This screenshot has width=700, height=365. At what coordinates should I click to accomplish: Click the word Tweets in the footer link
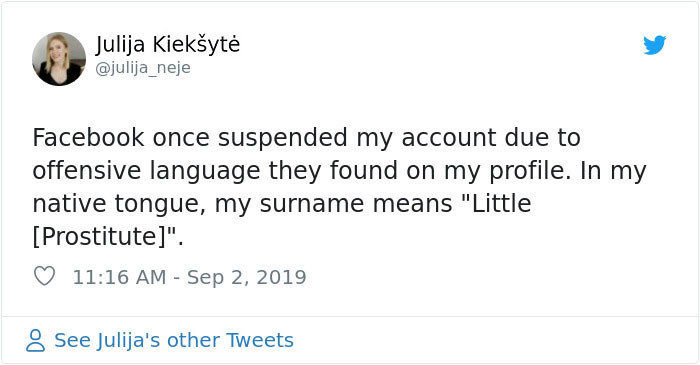tap(260, 340)
